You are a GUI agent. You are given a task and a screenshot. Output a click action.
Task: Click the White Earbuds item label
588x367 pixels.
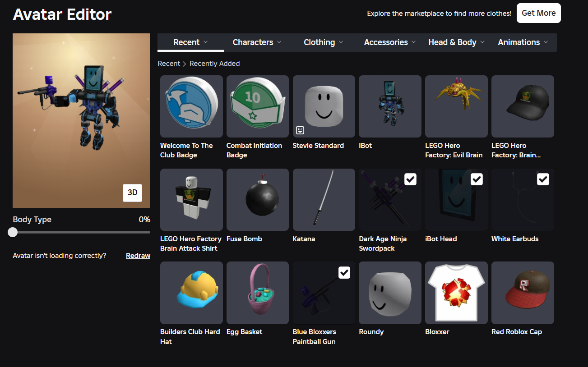pos(515,239)
